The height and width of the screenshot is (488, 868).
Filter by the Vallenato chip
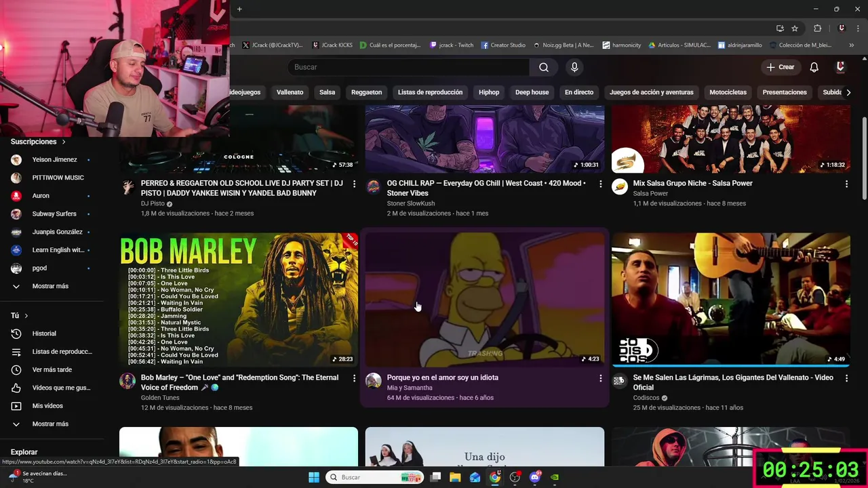click(x=290, y=92)
